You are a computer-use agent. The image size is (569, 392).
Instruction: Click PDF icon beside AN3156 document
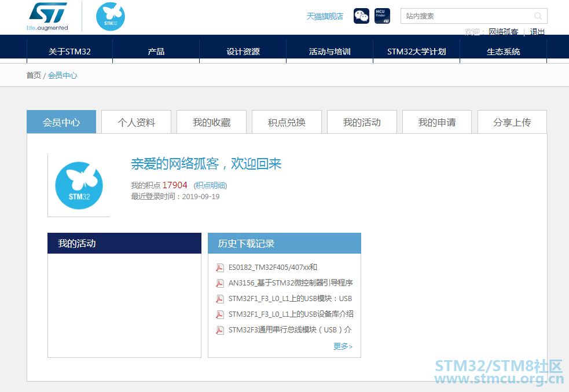(x=220, y=283)
